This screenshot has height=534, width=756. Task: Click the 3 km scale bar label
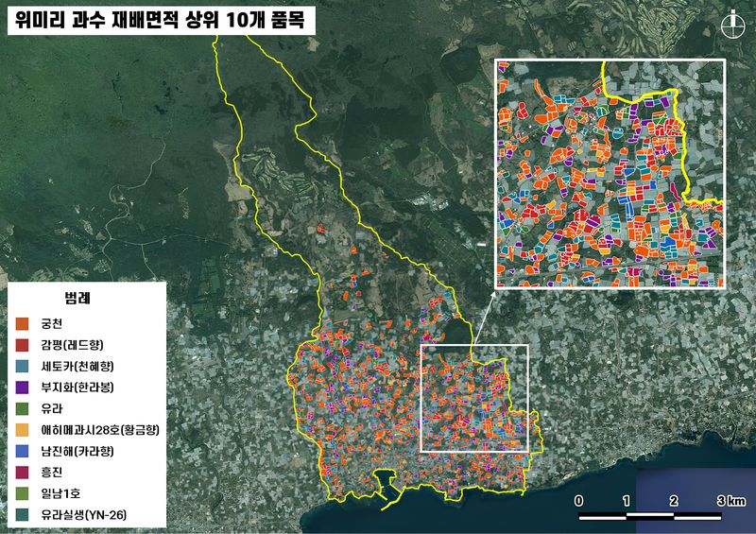(x=731, y=499)
